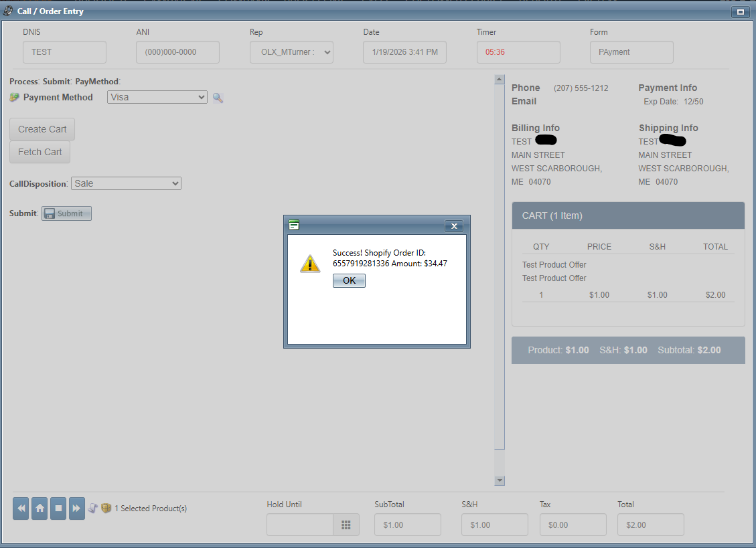
Task: Click the Fetch Cart button
Action: tap(40, 152)
